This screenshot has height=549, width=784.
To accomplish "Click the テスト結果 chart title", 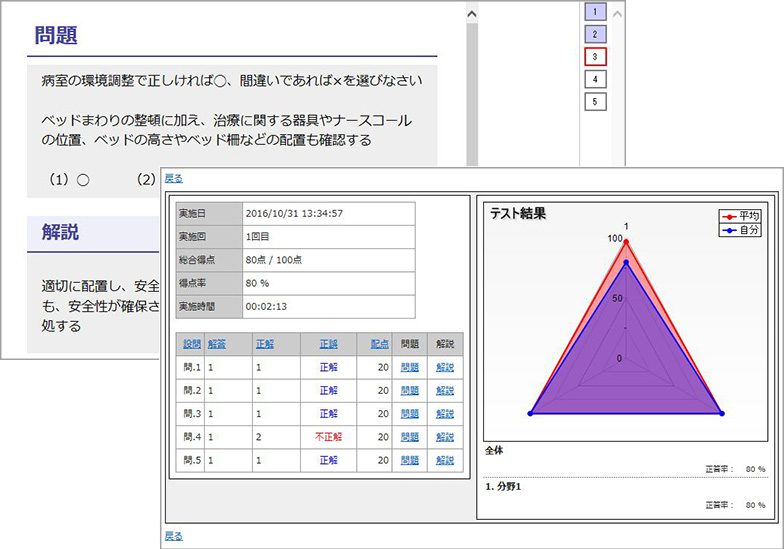I will 518,214.
